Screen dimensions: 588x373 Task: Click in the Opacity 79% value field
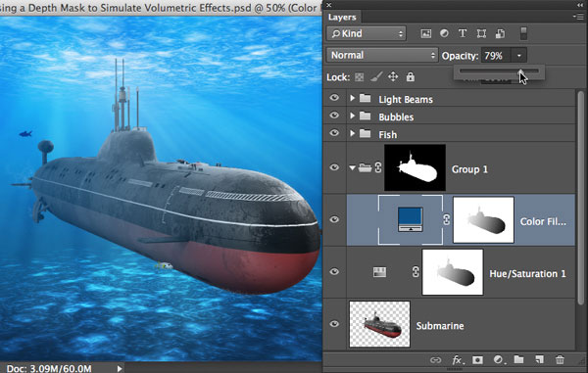(x=496, y=56)
